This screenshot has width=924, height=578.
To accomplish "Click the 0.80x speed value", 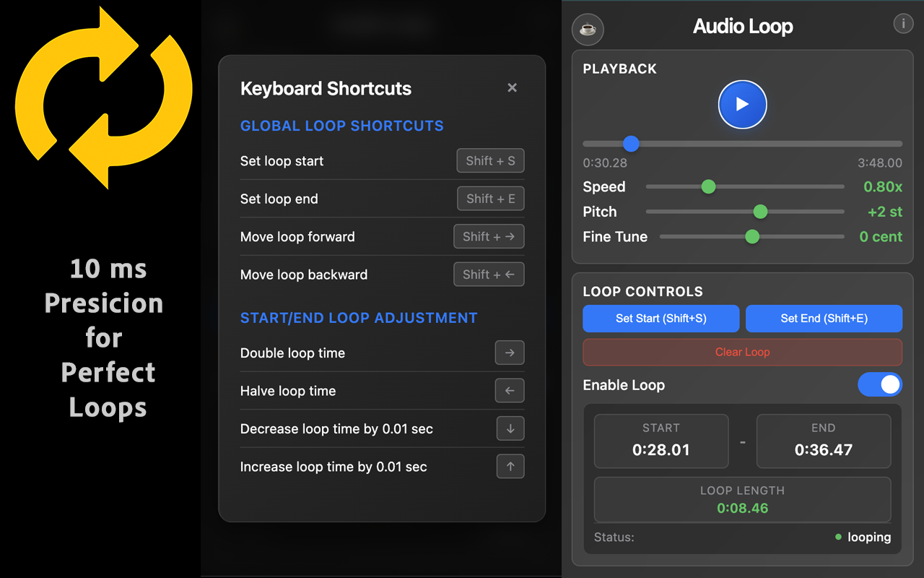I will [x=883, y=186].
